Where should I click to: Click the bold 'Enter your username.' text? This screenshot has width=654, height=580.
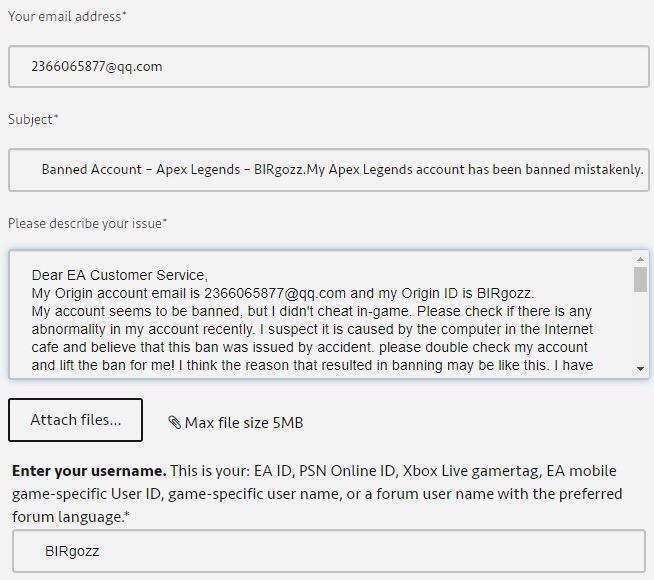(x=89, y=471)
